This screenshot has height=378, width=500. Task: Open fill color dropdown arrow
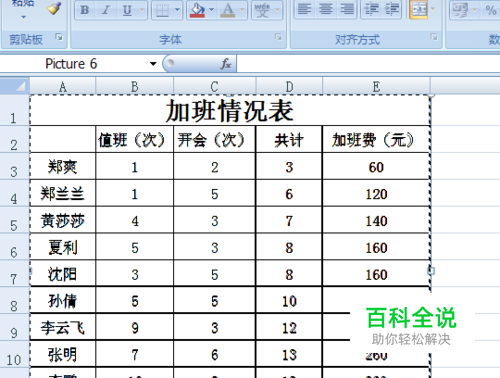click(x=212, y=10)
